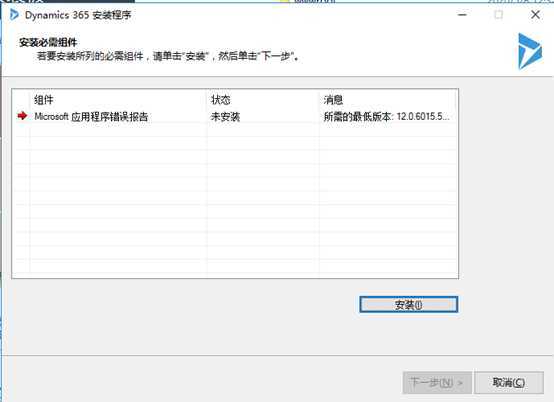Click the red arrow status icon
Screen dimensions: 554x402
click(22, 116)
